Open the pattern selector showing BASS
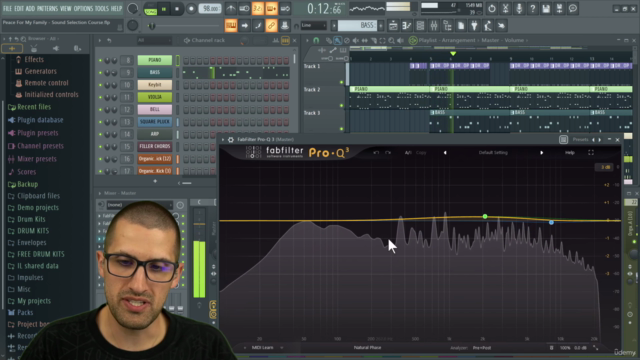The height and width of the screenshot is (360, 640). point(358,26)
